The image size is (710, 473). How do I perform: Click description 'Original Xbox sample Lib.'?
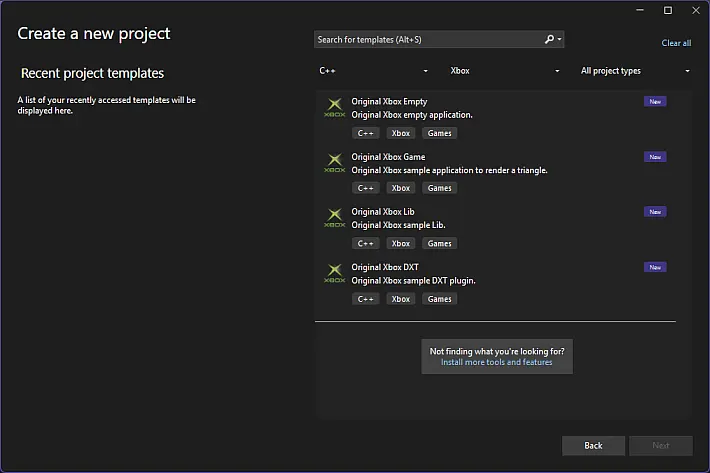click(x=398, y=225)
